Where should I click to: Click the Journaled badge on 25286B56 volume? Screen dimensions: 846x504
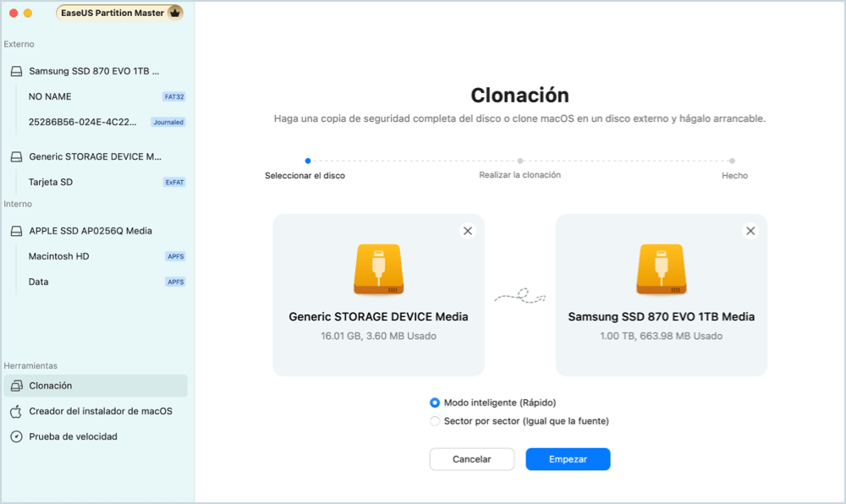pyautogui.click(x=168, y=123)
